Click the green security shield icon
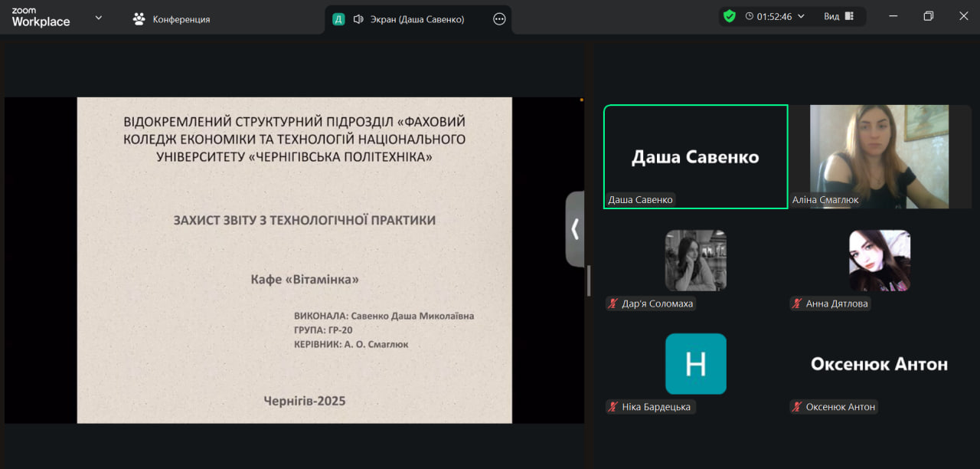 (x=730, y=16)
